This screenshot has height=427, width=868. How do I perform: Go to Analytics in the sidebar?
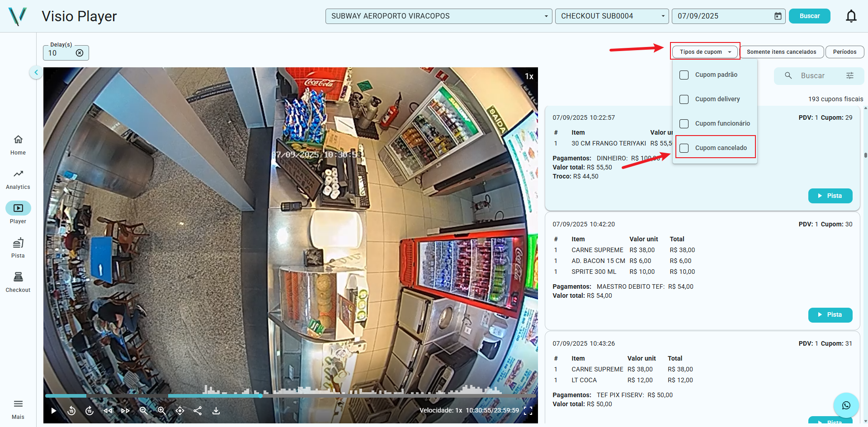18,179
